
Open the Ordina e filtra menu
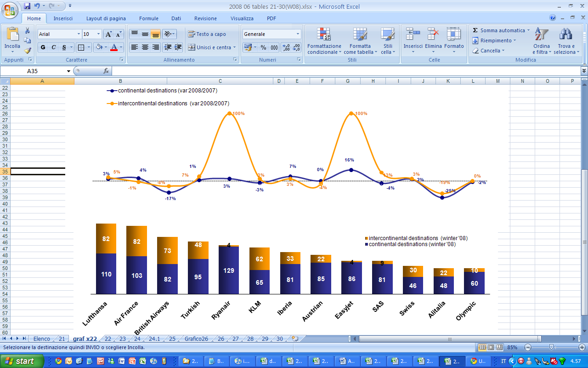pyautogui.click(x=542, y=40)
